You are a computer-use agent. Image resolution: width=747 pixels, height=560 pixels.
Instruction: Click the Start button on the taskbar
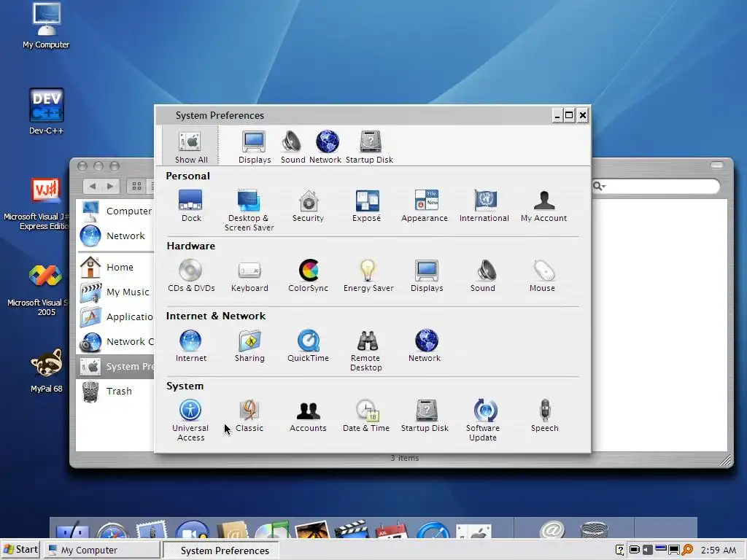[20, 550]
